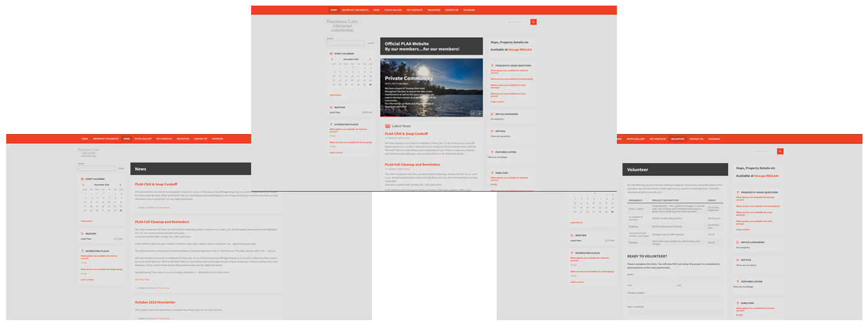
Task: Show next slide in Private Community slider
Action: pos(479,114)
